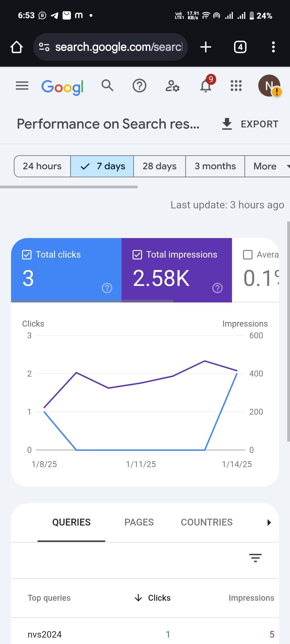Open the tab switcher showing 4

pos(240,47)
